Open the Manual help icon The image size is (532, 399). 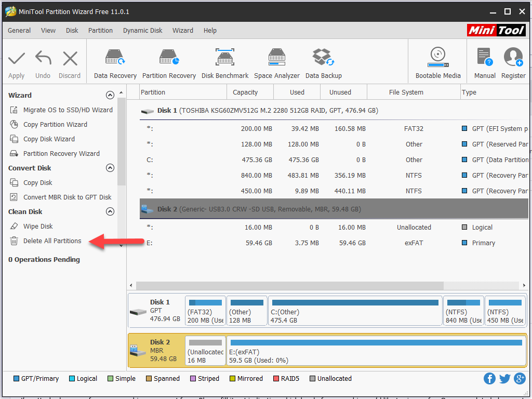coord(484,63)
